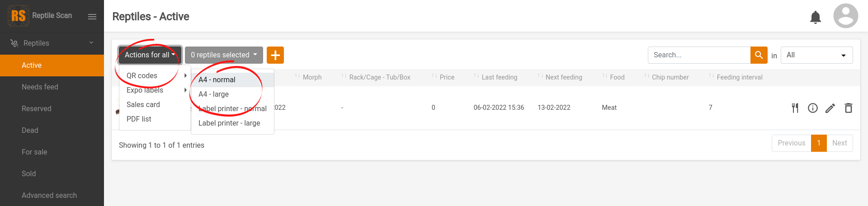The width and height of the screenshot is (868, 206).
Task: Click the trash delete icon
Action: [x=848, y=108]
